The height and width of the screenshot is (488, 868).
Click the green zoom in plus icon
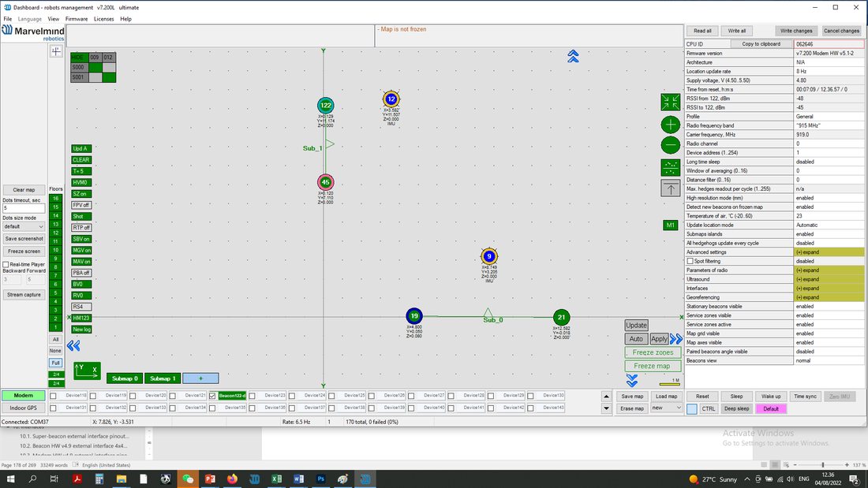(x=671, y=125)
